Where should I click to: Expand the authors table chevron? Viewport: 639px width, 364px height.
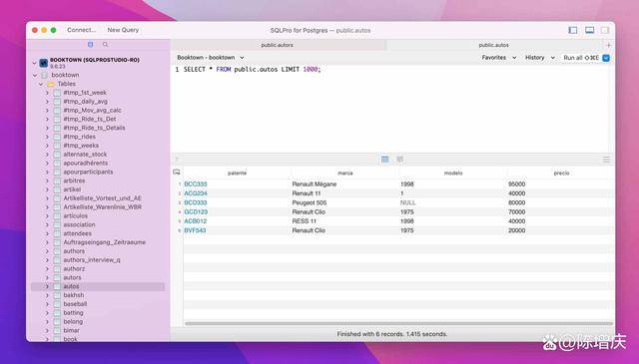[47, 251]
